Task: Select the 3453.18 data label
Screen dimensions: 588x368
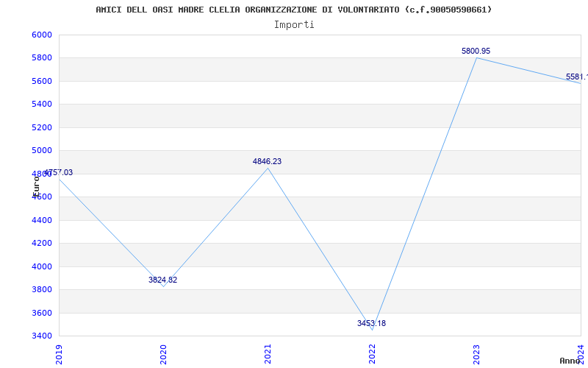Action: coord(371,323)
